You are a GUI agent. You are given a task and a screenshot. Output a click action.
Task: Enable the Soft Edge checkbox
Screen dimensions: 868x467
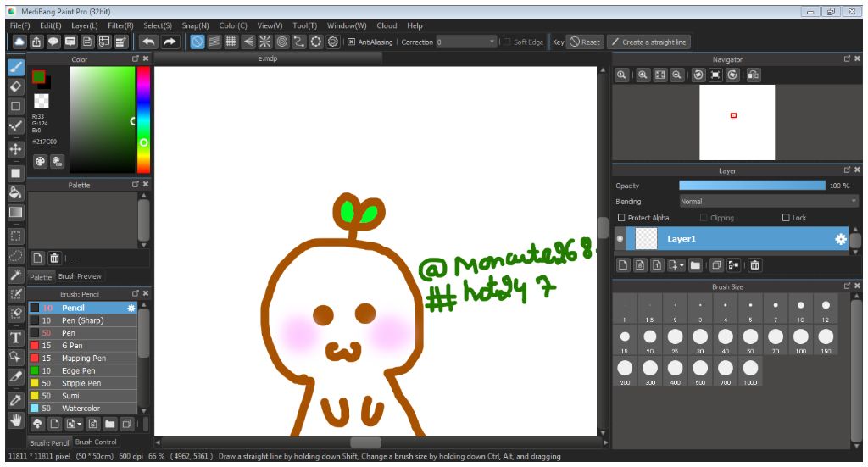507,42
